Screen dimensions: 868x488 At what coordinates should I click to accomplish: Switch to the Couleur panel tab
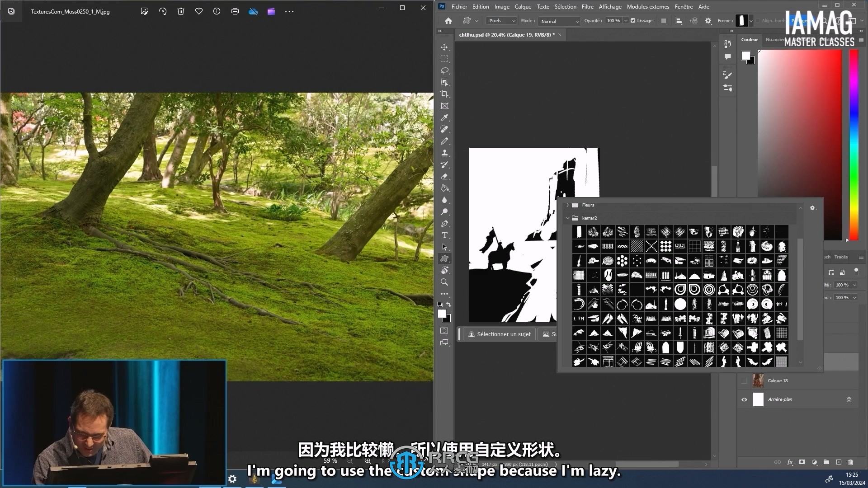(749, 40)
